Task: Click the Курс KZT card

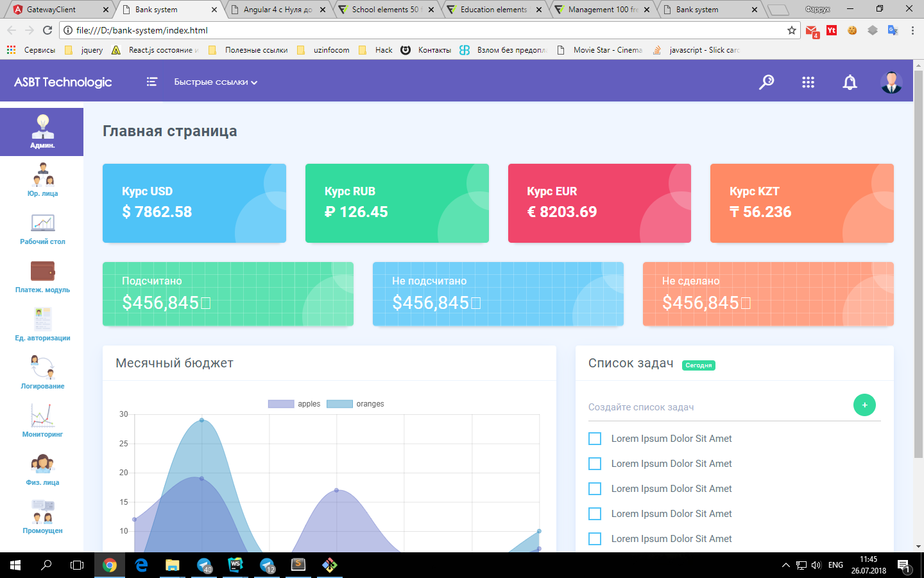Action: (802, 203)
